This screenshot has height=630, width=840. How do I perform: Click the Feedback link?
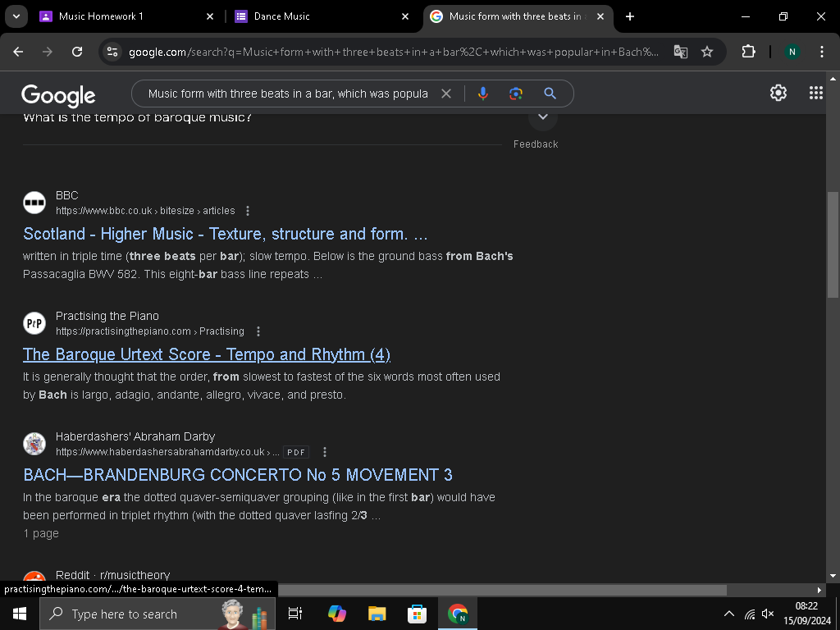(536, 144)
